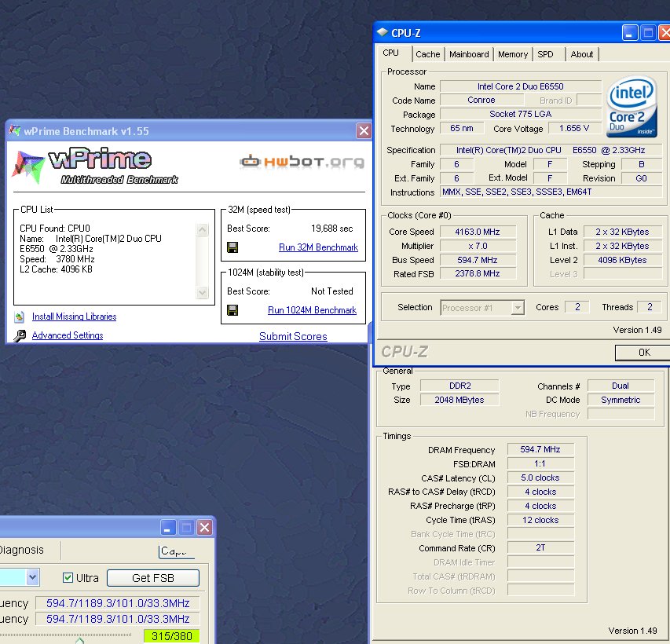This screenshot has width=670, height=644.
Task: Switch to the CPU tab in CPU-Z
Action: [390, 53]
